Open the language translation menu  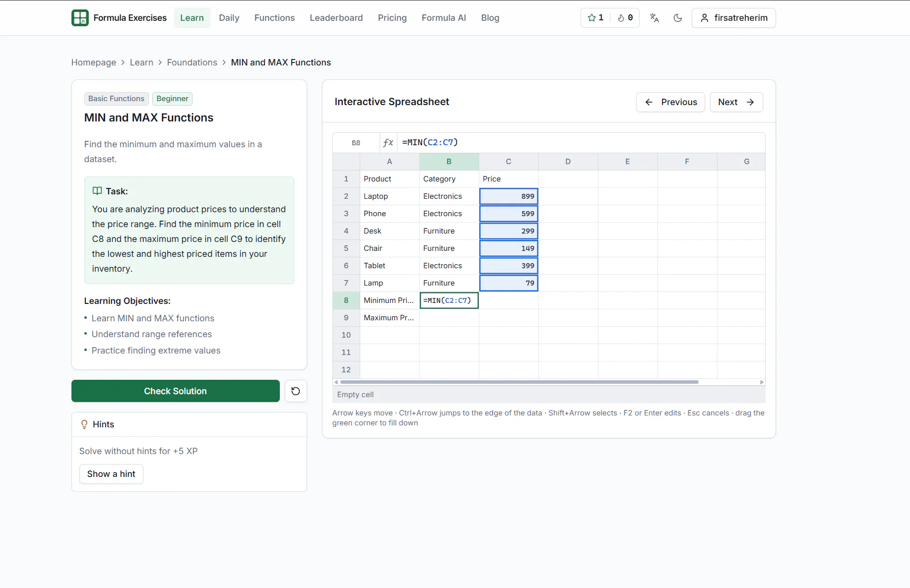654,18
